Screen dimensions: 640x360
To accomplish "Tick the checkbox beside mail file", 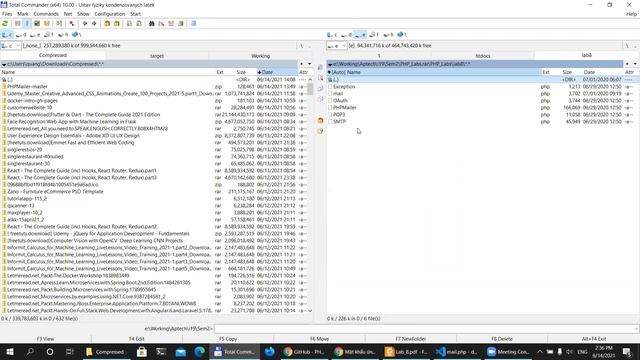I will [x=330, y=93].
